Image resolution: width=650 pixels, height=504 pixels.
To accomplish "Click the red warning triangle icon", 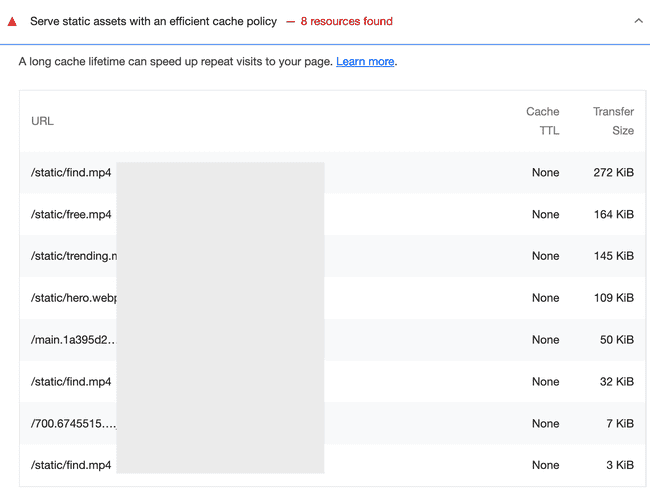I will point(13,21).
